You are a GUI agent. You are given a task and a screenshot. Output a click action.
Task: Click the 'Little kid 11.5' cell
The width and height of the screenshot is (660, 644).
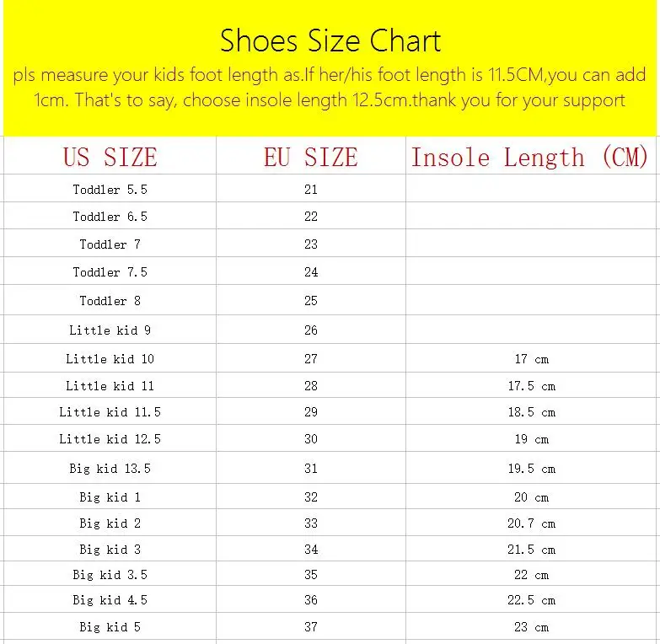110,412
